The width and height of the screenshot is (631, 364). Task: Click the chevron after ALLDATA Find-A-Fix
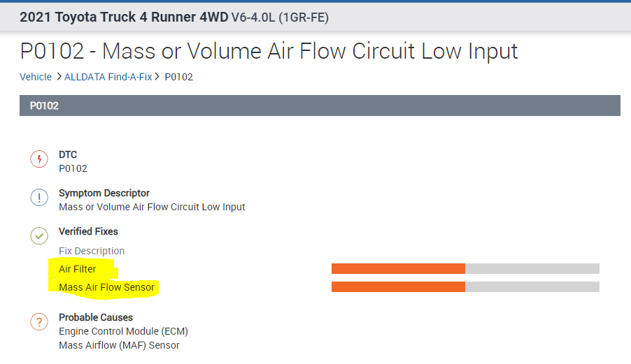pos(157,77)
